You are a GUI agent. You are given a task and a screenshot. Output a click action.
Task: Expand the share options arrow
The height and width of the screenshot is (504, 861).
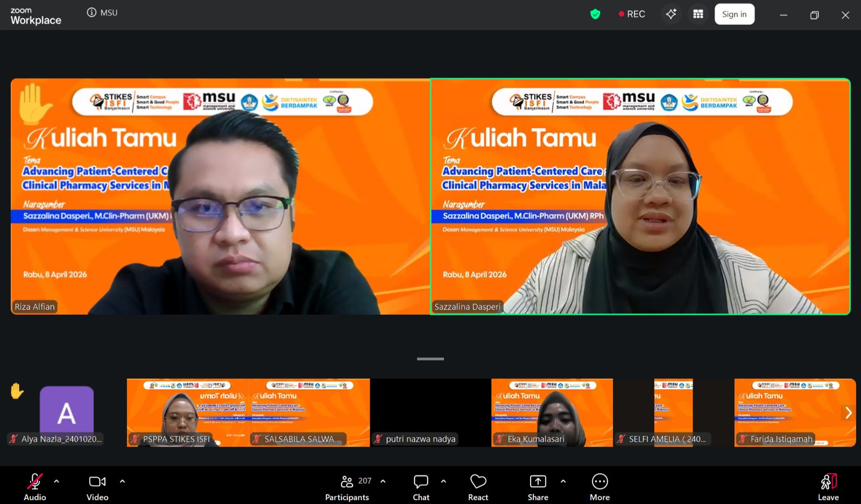563,481
